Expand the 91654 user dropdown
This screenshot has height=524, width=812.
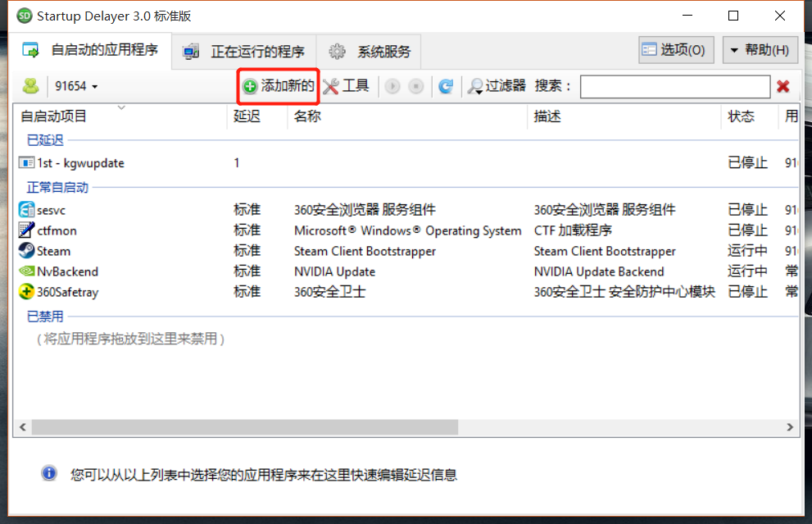[x=77, y=86]
